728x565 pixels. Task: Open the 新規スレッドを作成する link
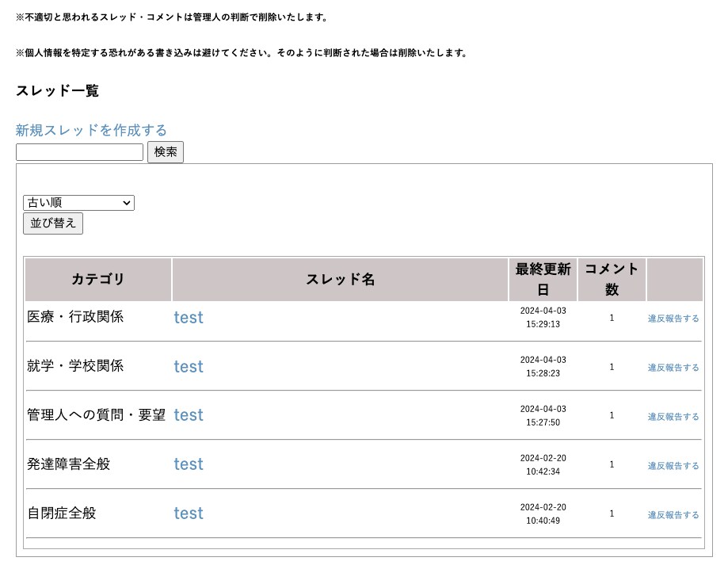[x=91, y=131]
